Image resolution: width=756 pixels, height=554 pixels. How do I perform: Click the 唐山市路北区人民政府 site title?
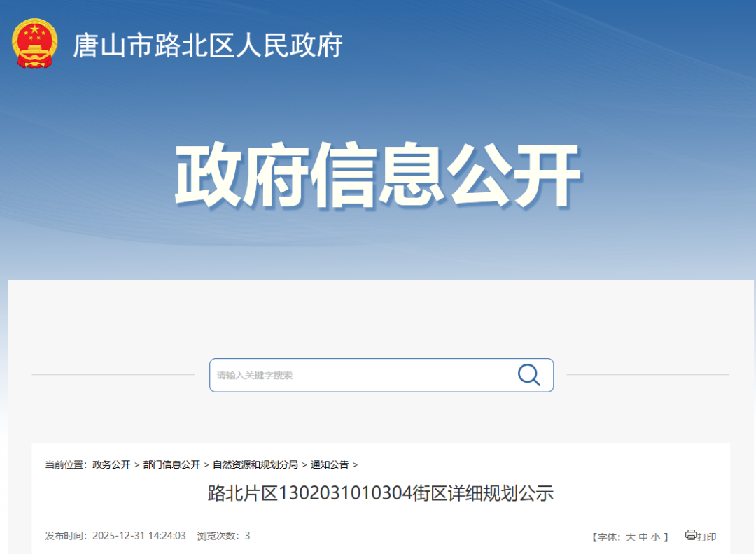click(208, 46)
